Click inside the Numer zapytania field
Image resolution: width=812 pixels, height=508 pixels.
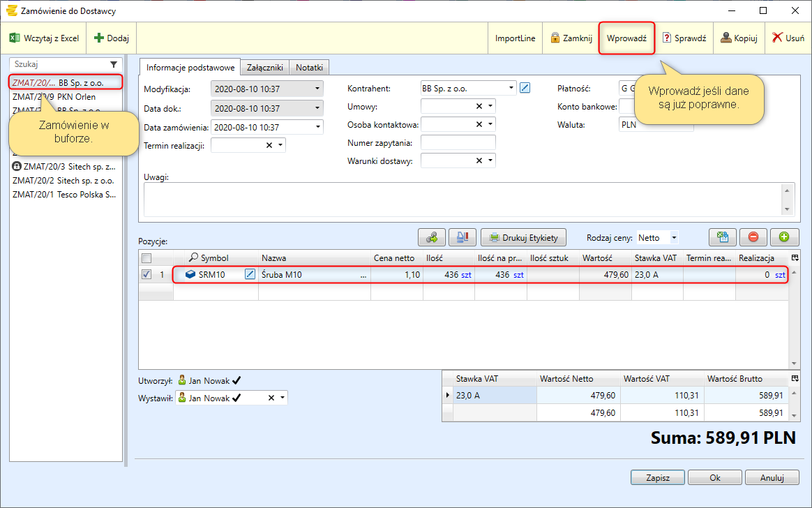coord(458,142)
